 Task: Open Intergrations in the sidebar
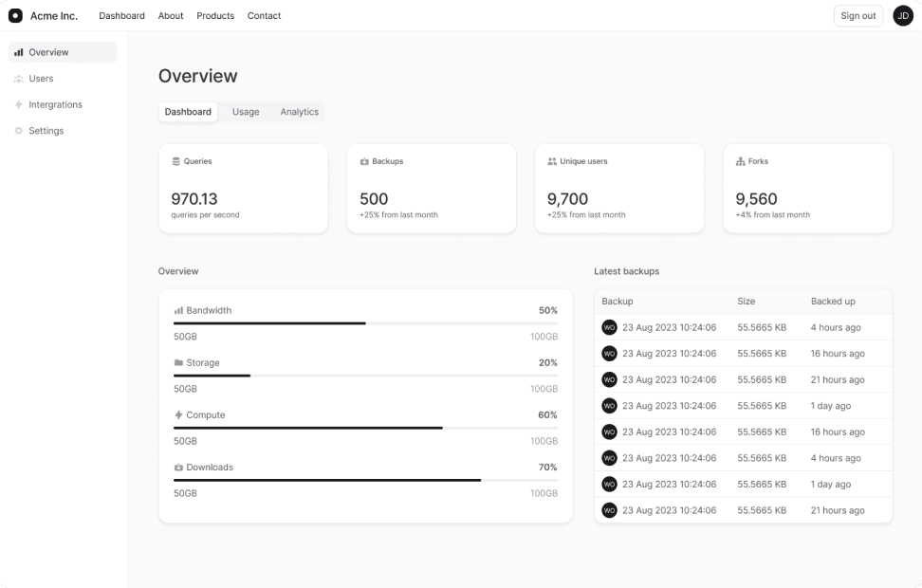click(63, 104)
